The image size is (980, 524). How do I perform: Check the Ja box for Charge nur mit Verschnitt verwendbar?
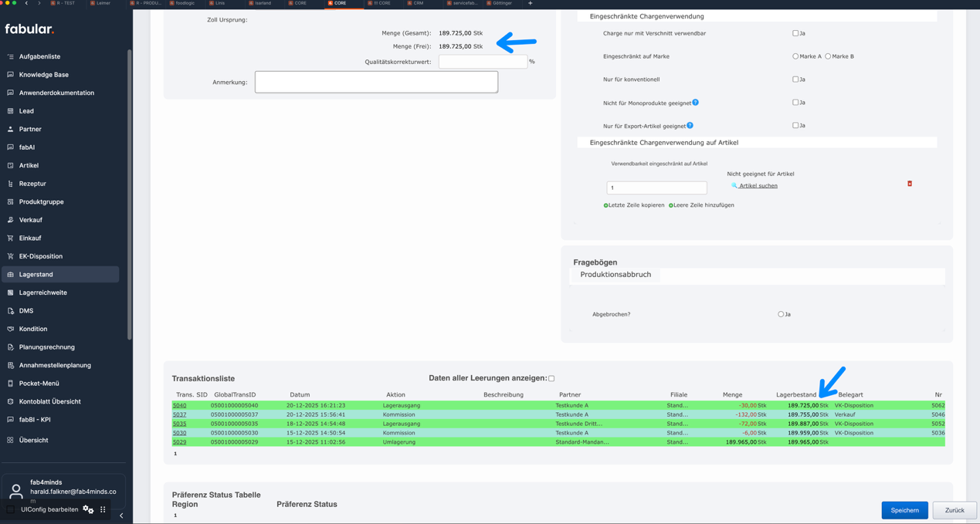(x=795, y=33)
